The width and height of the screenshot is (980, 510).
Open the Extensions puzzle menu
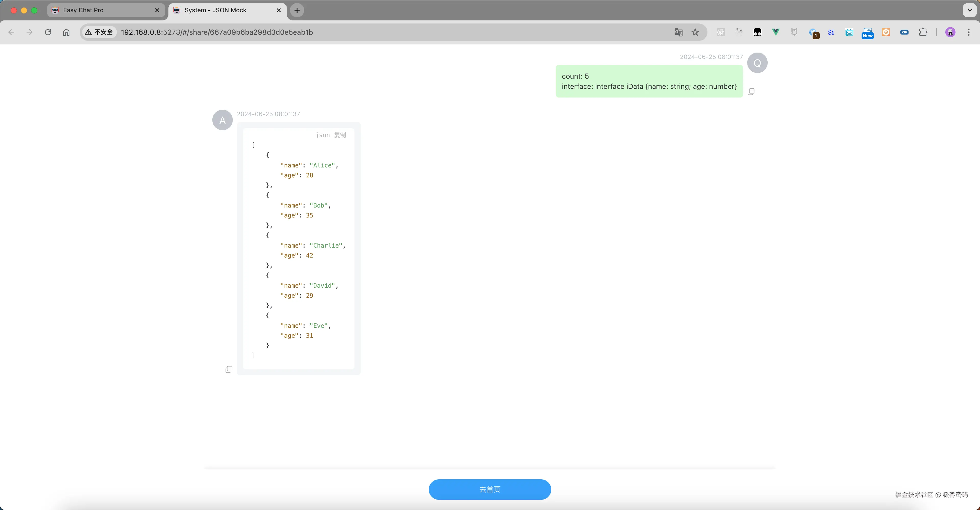[x=923, y=32]
